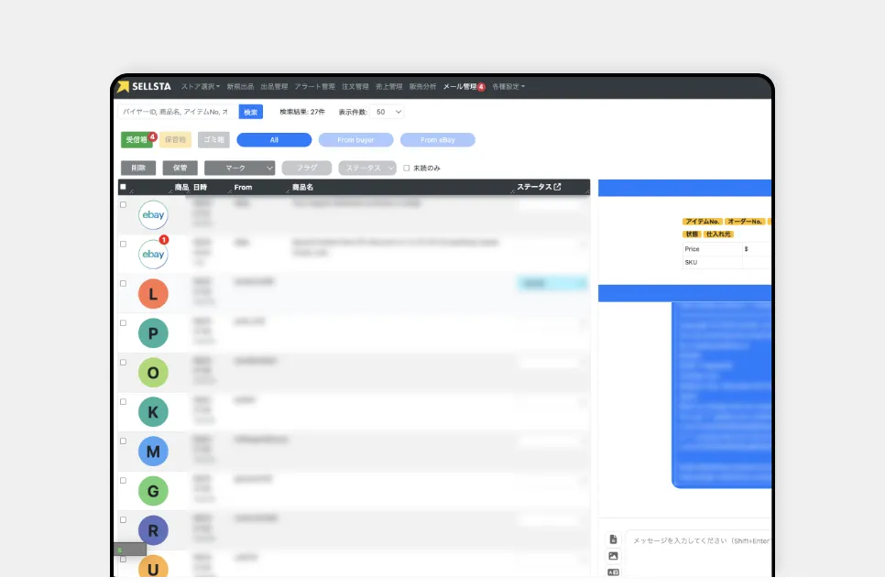Click the template text icon below image icon
The height and width of the screenshot is (588, 885).
pos(613,572)
